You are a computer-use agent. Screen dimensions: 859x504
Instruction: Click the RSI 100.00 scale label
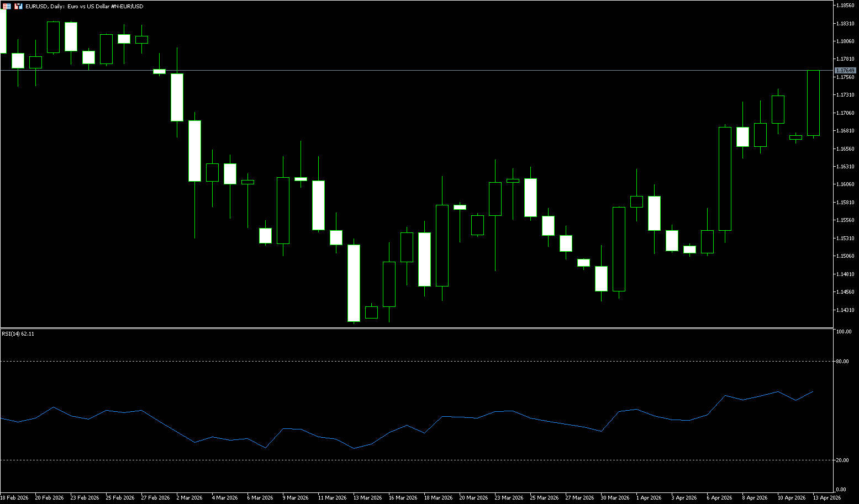(x=844, y=332)
